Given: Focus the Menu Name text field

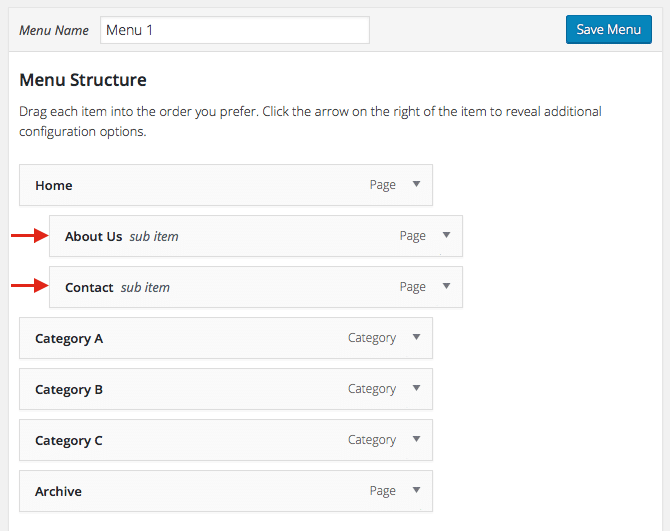Looking at the screenshot, I should 235,30.
